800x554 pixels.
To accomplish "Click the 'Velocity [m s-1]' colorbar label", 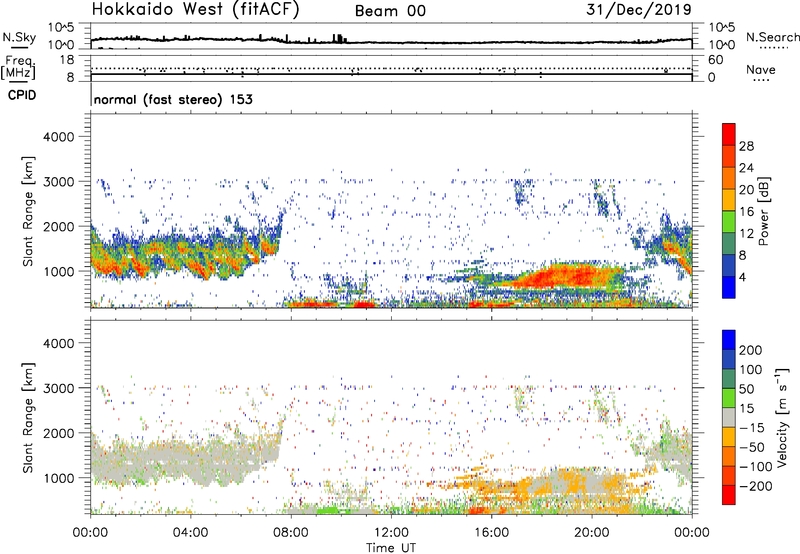I will point(783,417).
